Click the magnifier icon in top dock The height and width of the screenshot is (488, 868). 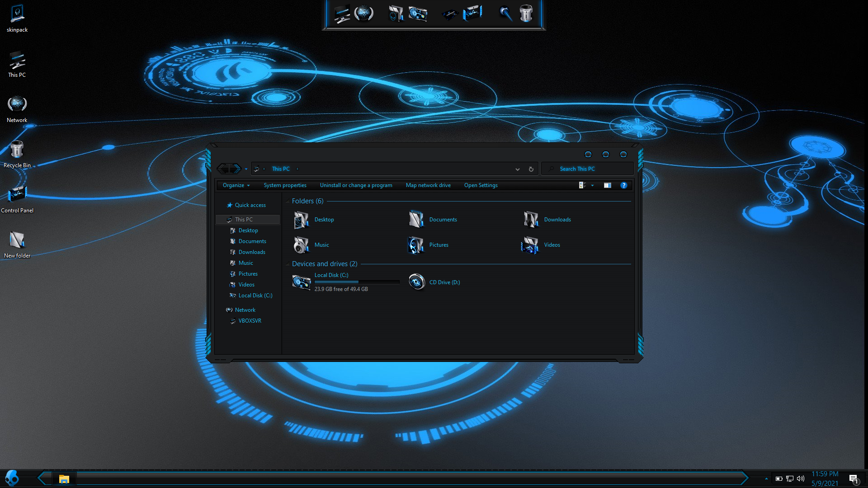(x=505, y=14)
